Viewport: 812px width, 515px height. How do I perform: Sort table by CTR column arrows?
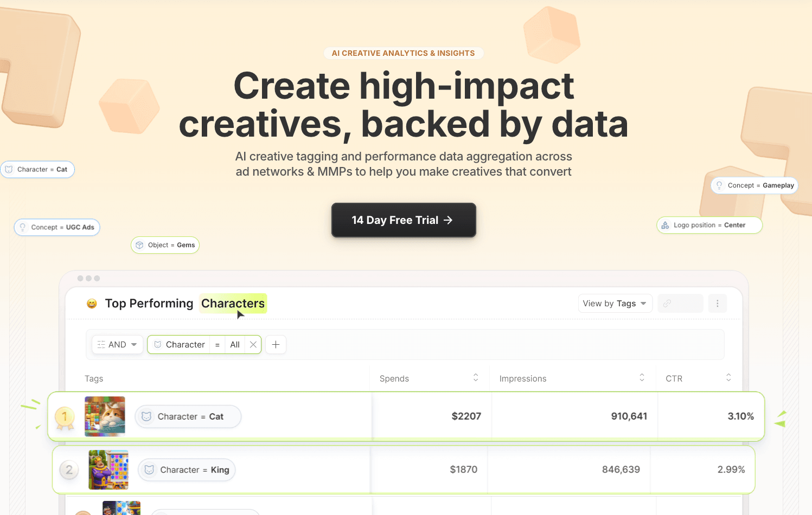coord(728,378)
